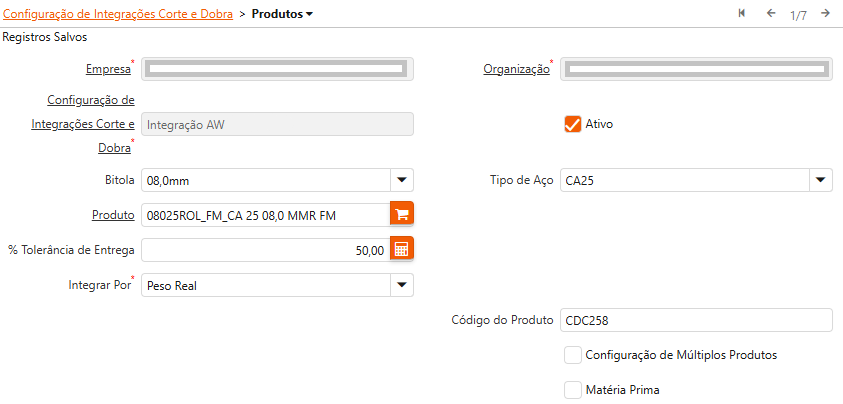843x404 pixels.
Task: Open calculator for % Tolerância de Entrega
Action: coord(401,250)
